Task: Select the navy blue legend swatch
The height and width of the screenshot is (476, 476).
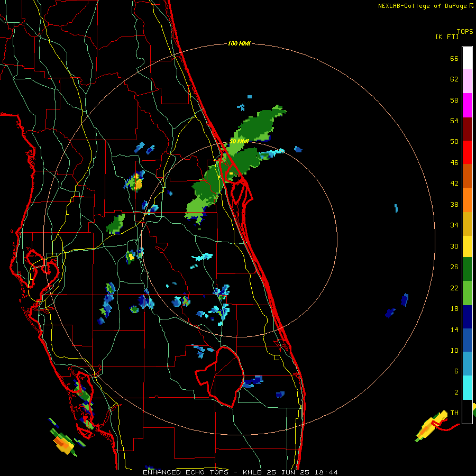Action: (x=467, y=317)
